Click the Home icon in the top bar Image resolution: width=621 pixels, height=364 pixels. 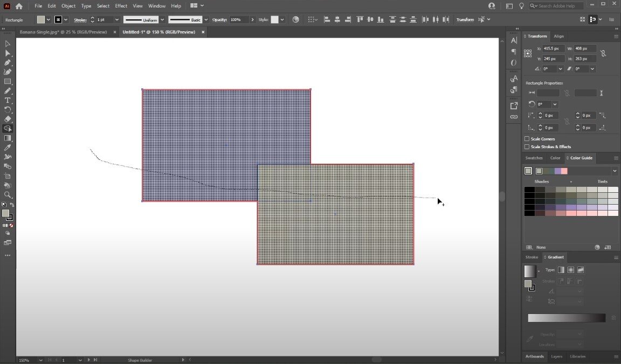(x=19, y=6)
